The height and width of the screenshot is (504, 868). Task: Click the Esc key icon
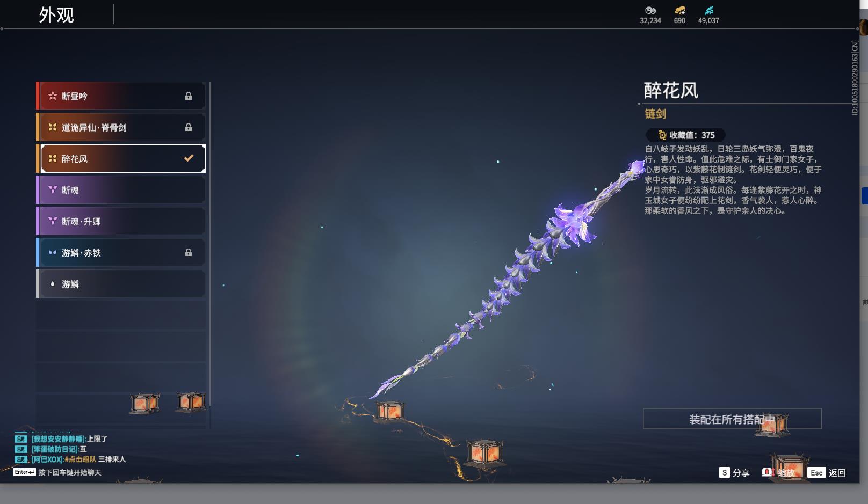tap(816, 472)
